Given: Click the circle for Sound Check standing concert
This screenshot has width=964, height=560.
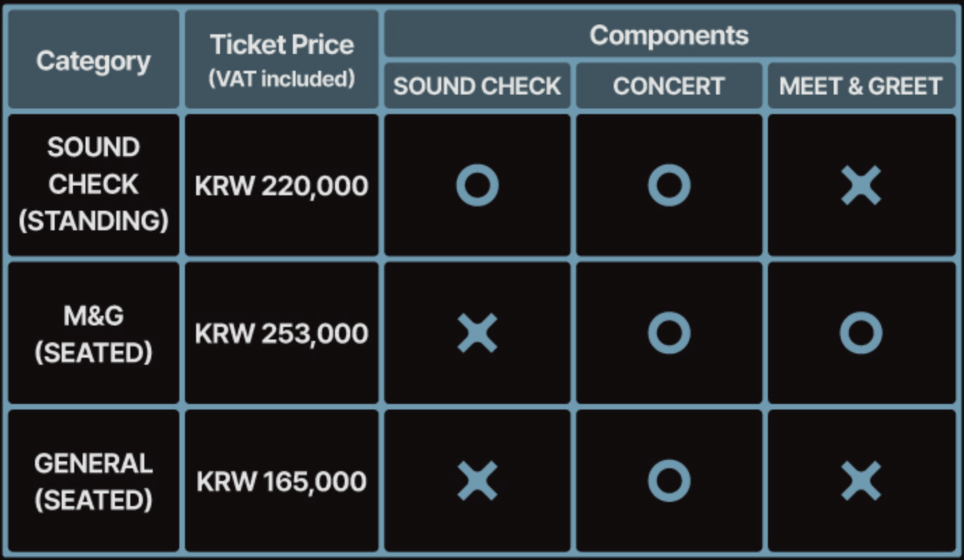Looking at the screenshot, I should (x=669, y=185).
